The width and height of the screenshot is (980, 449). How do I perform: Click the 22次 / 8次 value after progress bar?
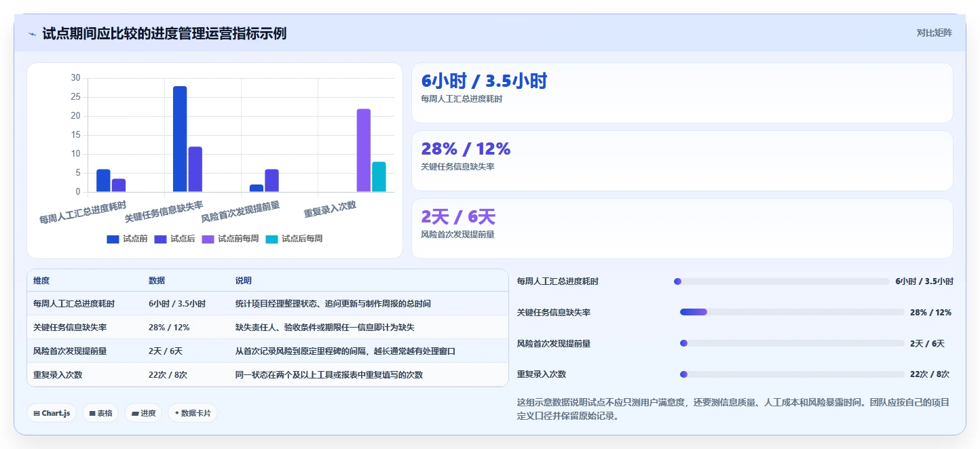(930, 374)
